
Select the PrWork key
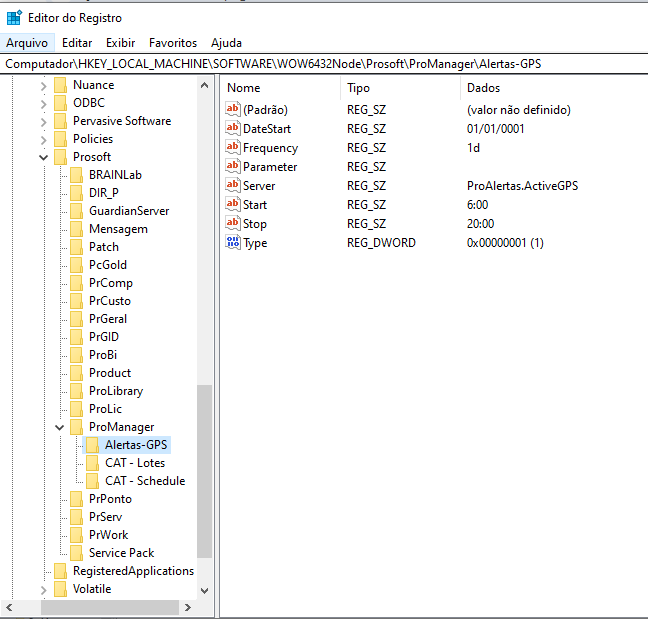[109, 535]
